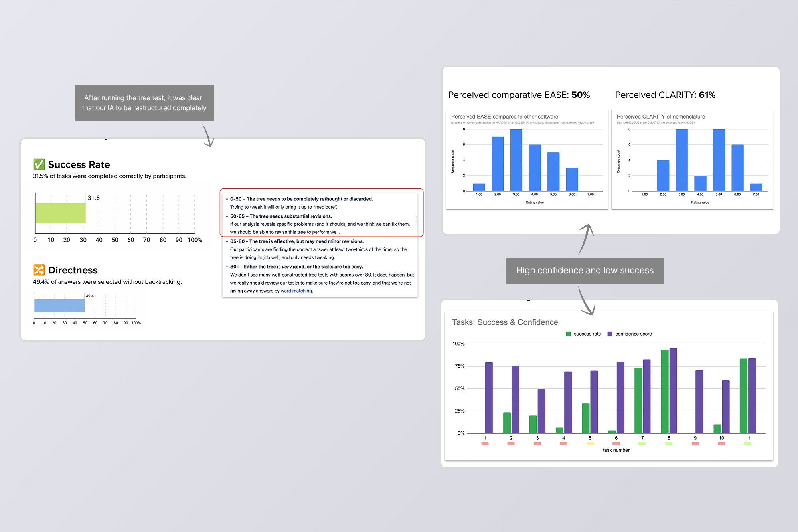Click the red marker under task 1

485,444
